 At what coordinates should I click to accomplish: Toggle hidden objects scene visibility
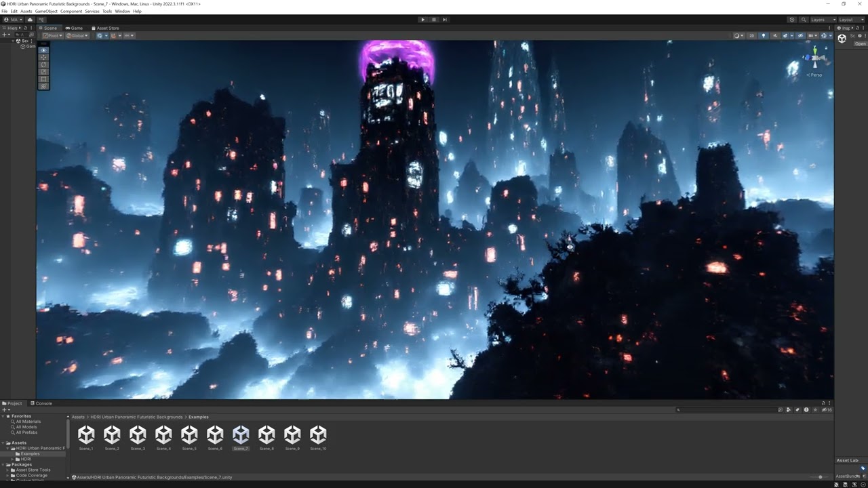800,35
